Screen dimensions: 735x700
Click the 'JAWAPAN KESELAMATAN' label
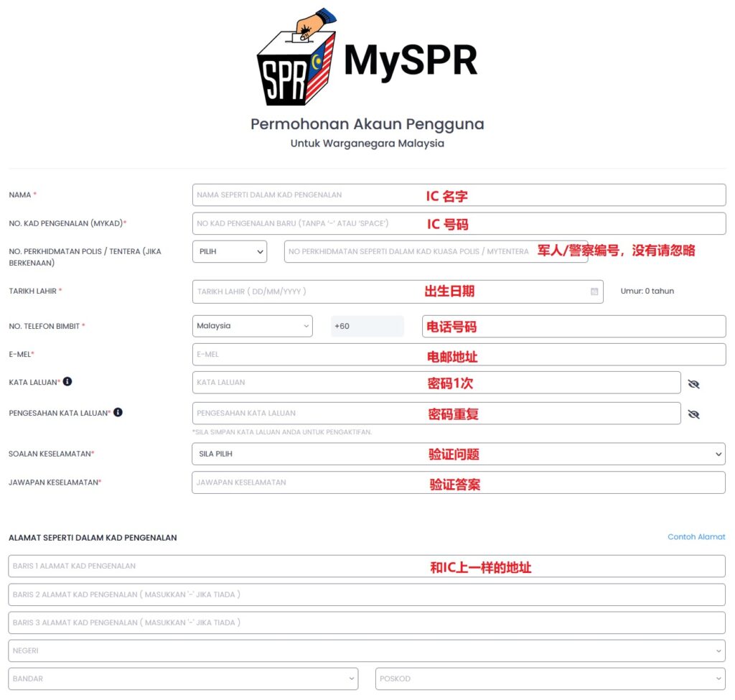point(55,482)
